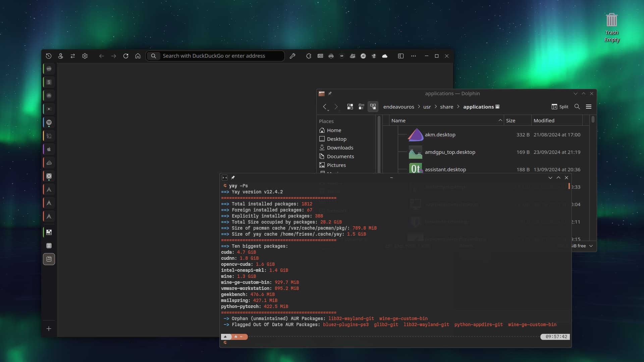Click share in Dolphin breadcrumb path

(x=446, y=107)
